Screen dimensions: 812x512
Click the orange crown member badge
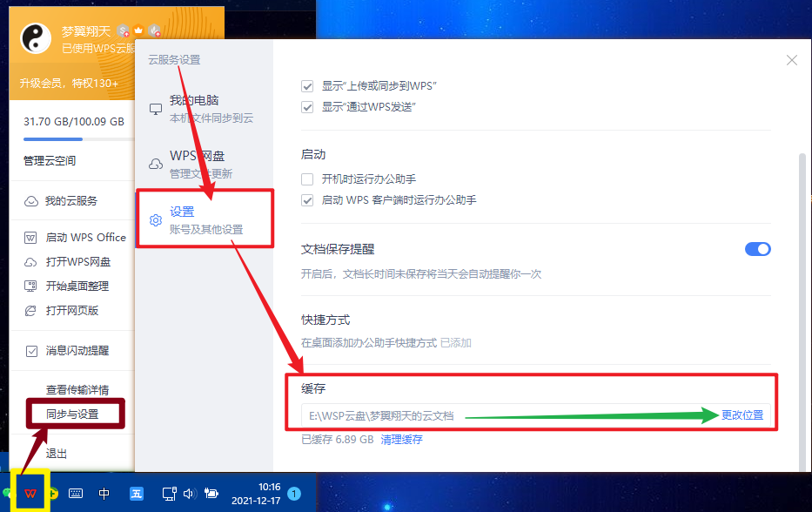click(x=138, y=30)
